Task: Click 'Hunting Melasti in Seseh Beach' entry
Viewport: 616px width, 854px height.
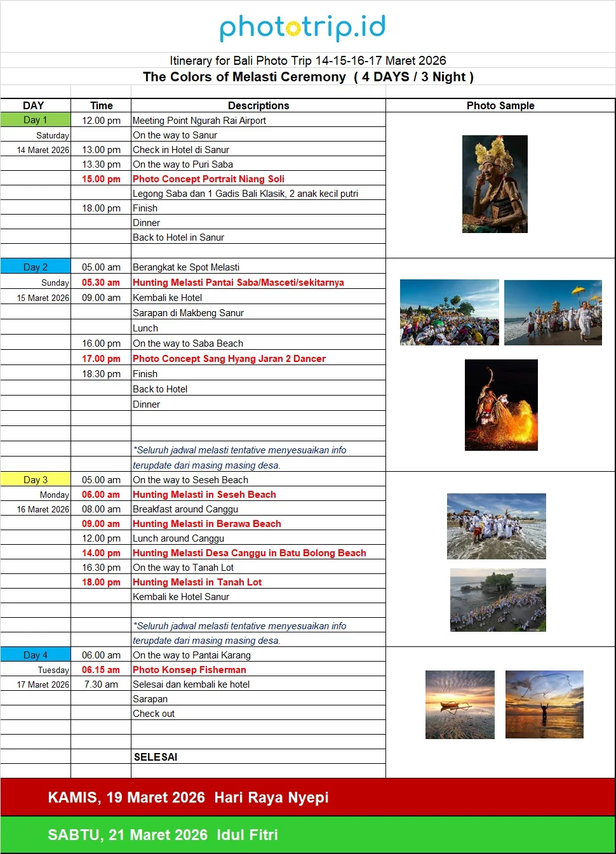Action: click(258, 494)
